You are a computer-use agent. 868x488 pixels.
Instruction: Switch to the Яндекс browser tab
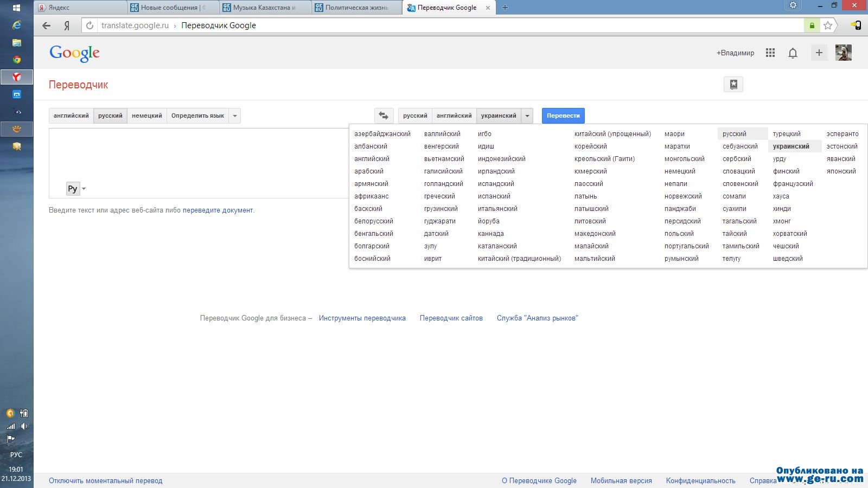point(80,8)
